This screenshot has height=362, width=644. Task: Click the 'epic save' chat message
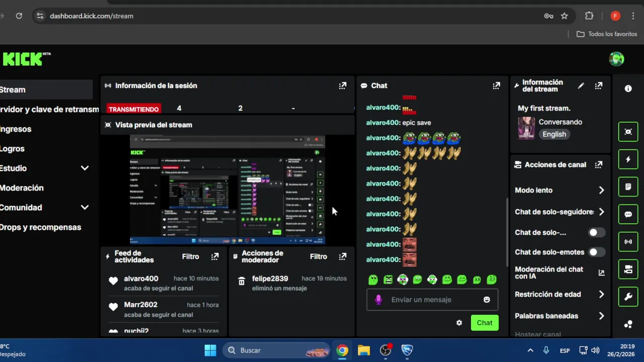click(417, 123)
